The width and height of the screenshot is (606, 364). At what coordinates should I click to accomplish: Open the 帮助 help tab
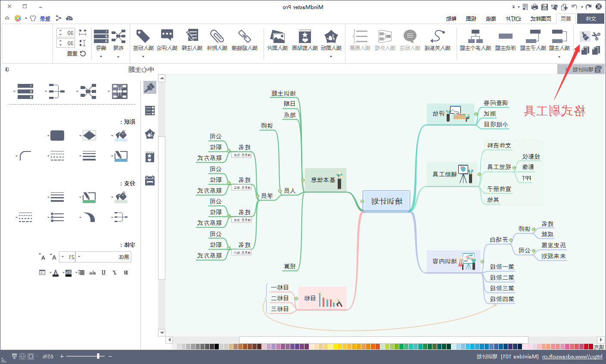[x=451, y=19]
